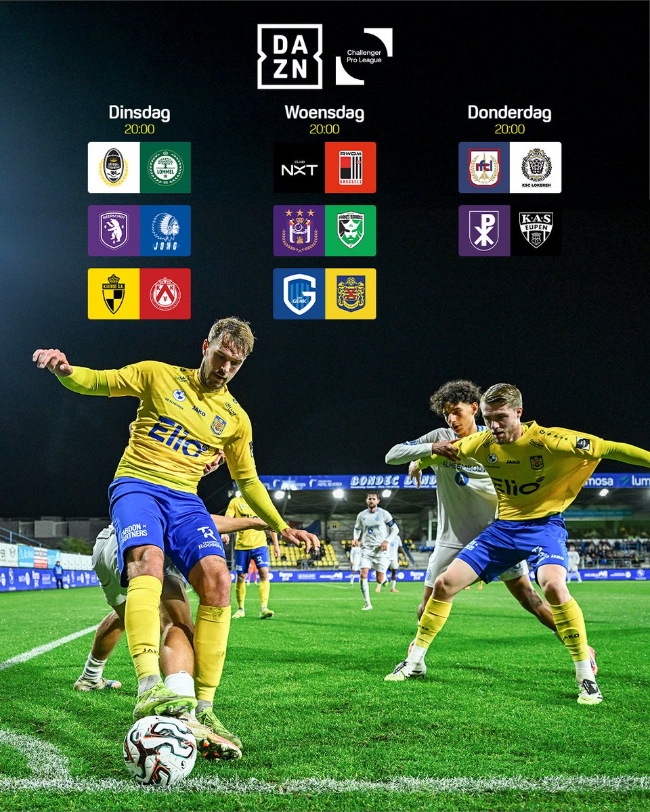The image size is (650, 812).
Task: Select the KSC Lokeren crest
Action: pos(536,167)
